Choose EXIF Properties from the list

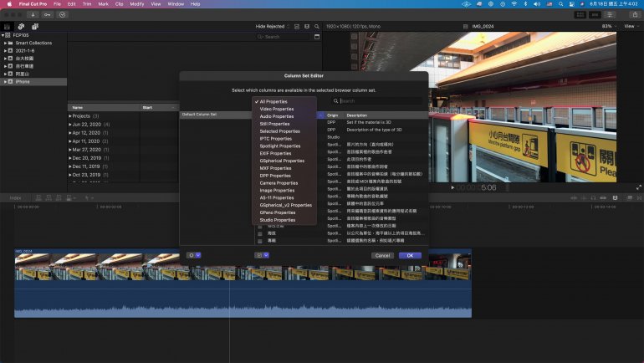[277, 153]
